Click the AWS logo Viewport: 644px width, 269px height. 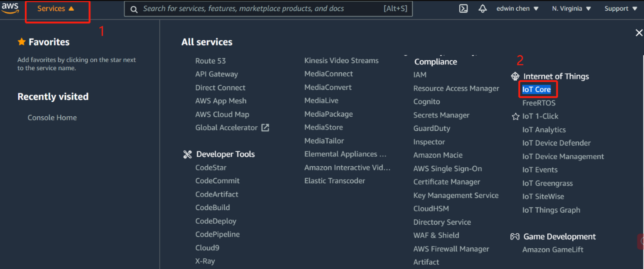(10, 8)
